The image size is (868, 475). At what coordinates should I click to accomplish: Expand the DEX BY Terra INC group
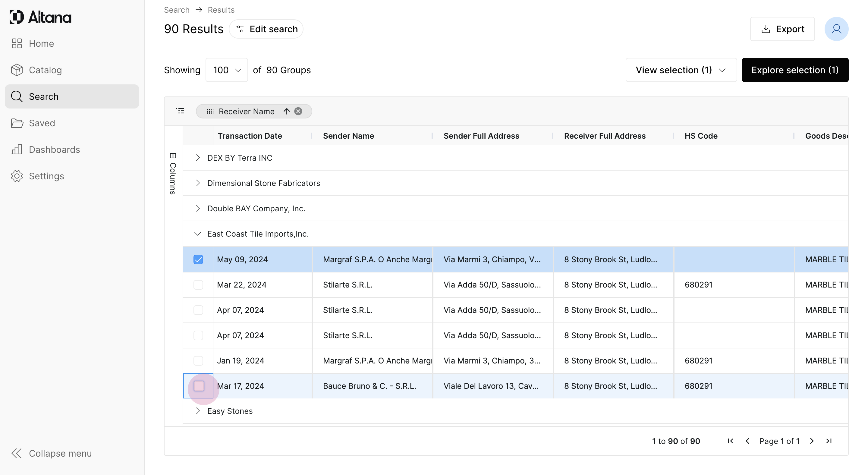(198, 158)
